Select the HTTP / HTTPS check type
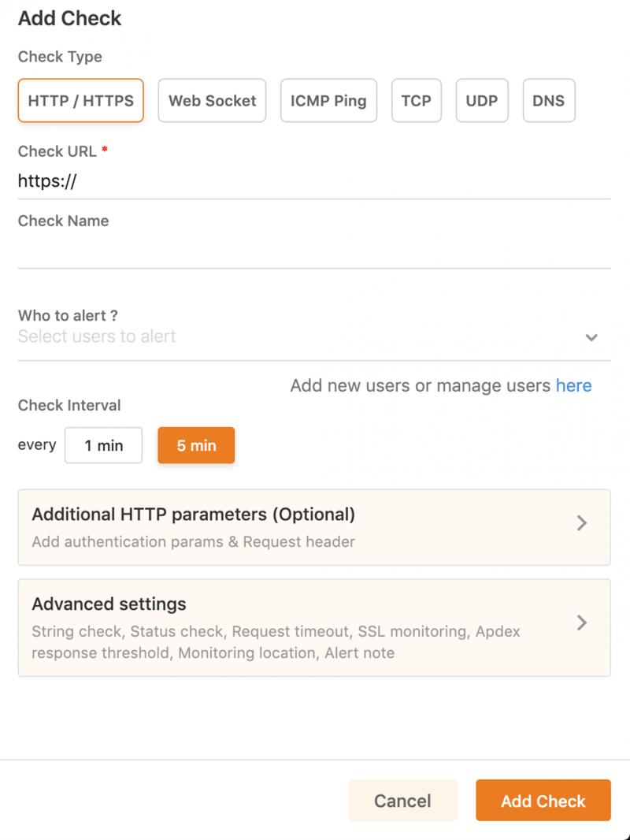 tap(80, 101)
